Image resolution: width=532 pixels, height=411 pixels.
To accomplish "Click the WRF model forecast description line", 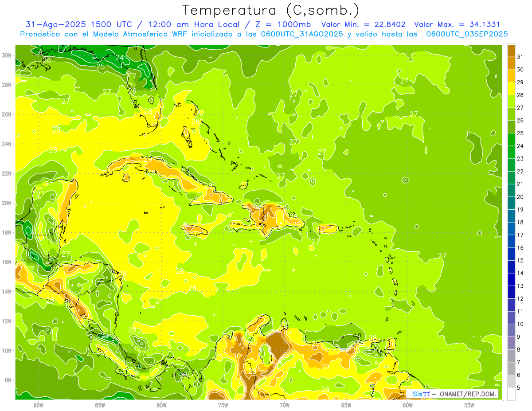I will point(264,34).
